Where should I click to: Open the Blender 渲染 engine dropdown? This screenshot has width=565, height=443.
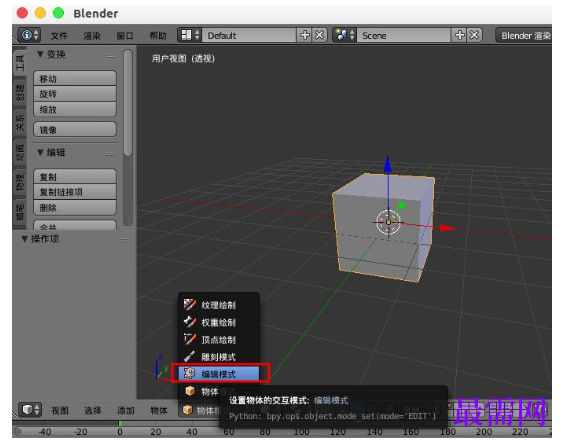tap(524, 35)
